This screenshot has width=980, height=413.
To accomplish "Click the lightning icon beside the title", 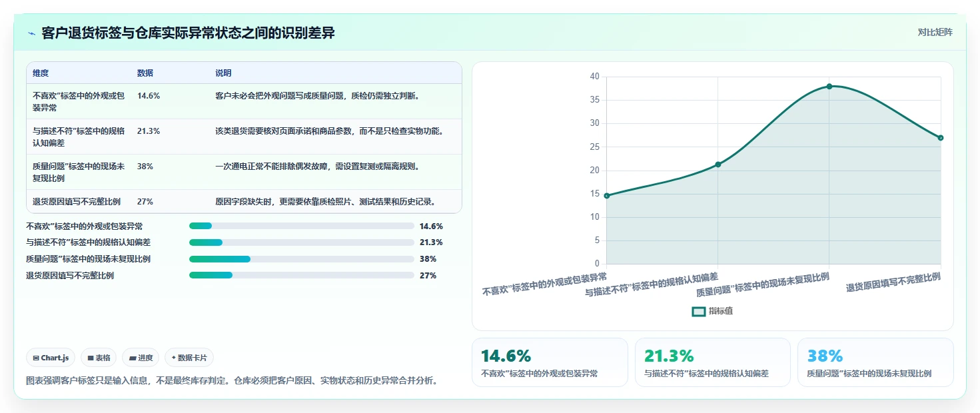I will [31, 33].
